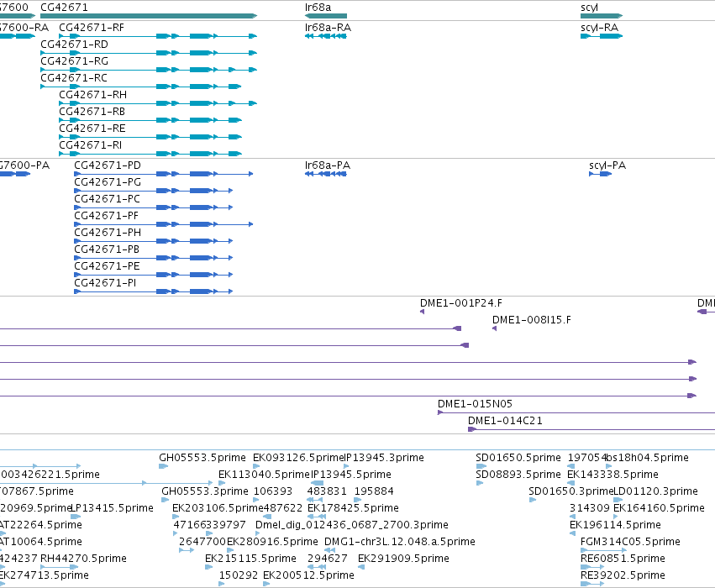The width and height of the screenshot is (715, 588).
Task: Select protein label CG42671-PB
Action: [107, 249]
